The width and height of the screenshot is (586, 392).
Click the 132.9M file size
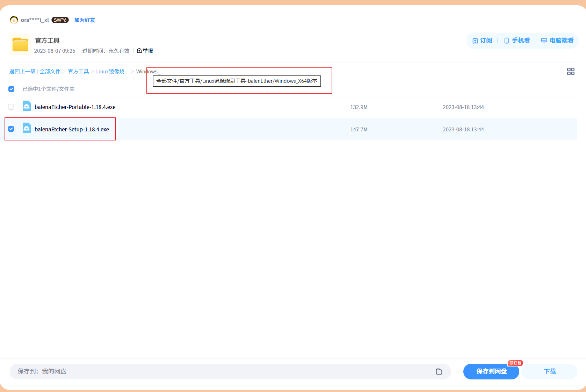click(x=359, y=107)
